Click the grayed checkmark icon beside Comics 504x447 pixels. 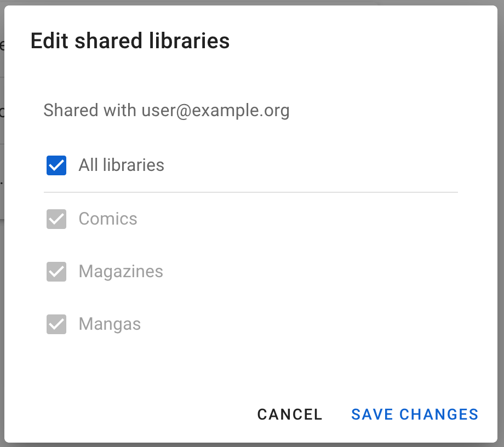(x=56, y=218)
